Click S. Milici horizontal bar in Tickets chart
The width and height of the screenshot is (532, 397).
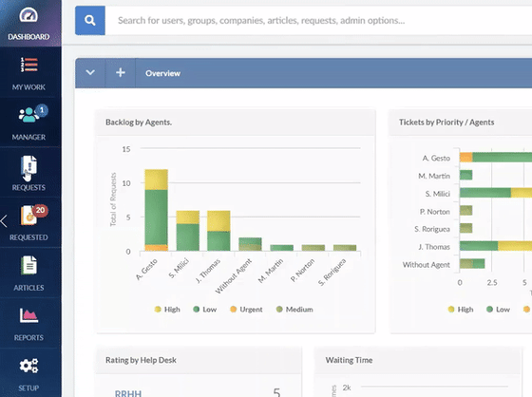(x=496, y=193)
